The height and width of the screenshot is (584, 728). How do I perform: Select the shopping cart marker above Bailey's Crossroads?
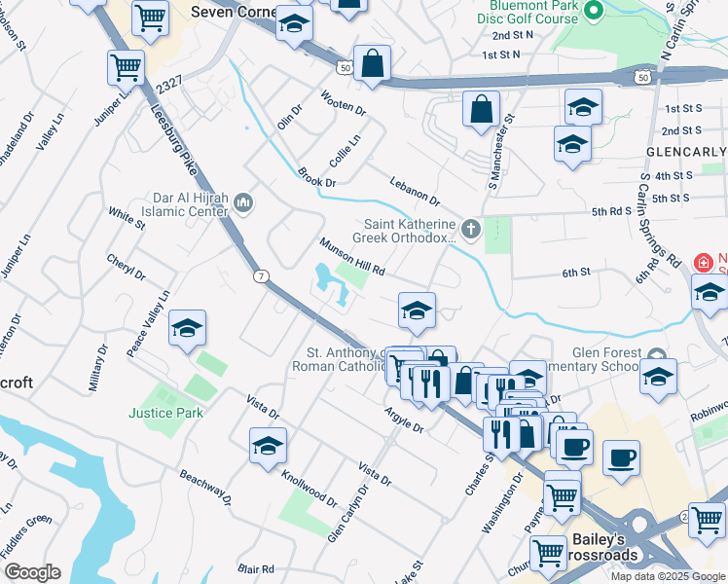562,498
